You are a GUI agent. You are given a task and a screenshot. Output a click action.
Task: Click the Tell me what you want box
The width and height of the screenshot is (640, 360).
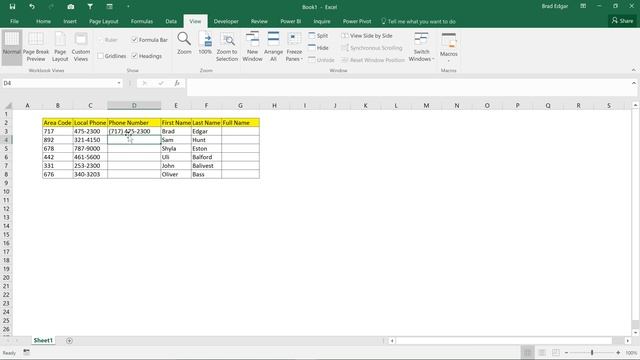click(418, 21)
